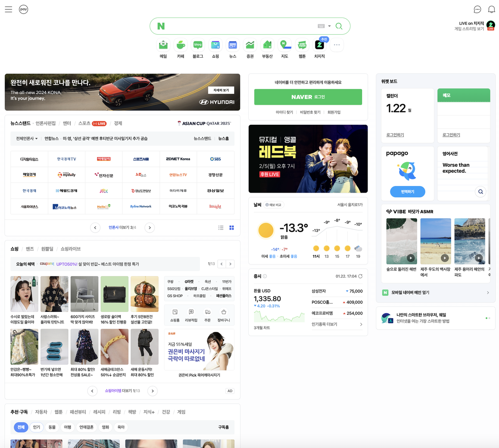Viewport: 499px width, 448px height.
Task: Enable 예보 비교 in the weather section
Action: (x=274, y=204)
